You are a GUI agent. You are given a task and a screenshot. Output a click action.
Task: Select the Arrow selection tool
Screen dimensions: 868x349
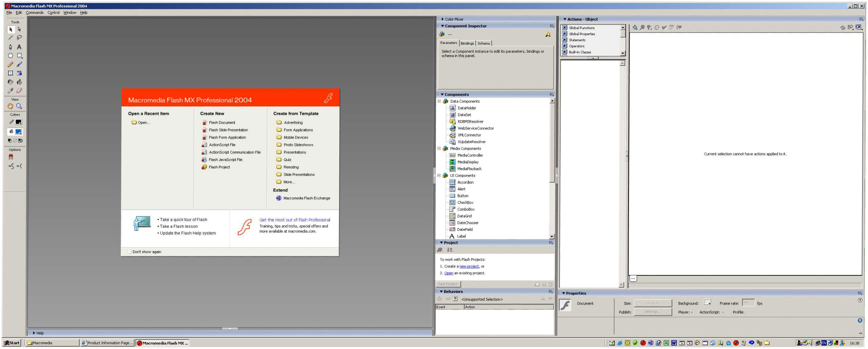click(11, 30)
